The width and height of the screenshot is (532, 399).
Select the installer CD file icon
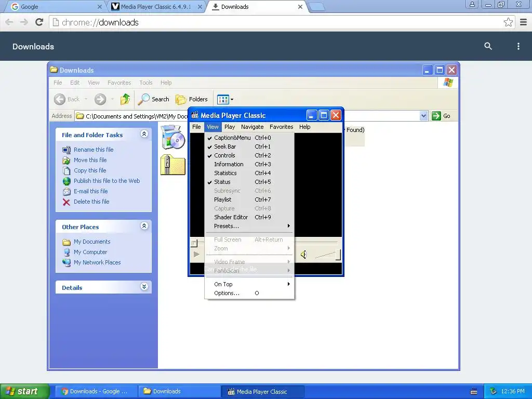pos(173,137)
